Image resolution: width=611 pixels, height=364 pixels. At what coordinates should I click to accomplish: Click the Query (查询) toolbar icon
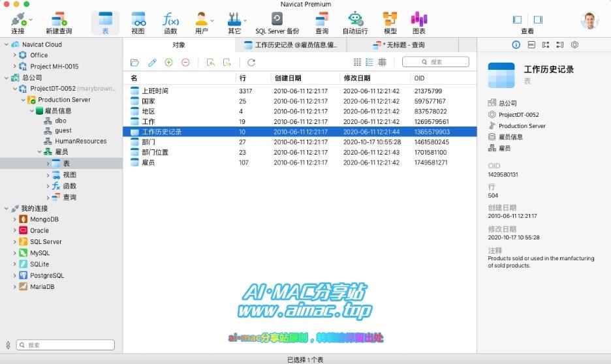pos(322,20)
